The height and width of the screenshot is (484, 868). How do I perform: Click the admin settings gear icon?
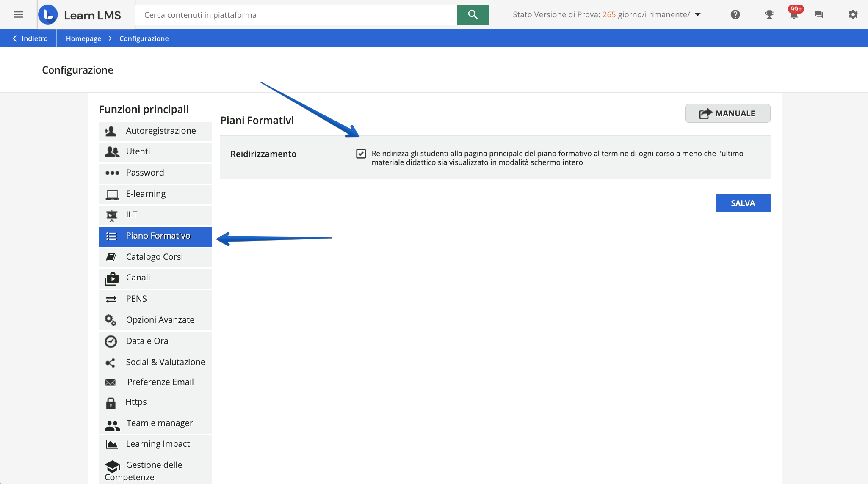click(853, 15)
